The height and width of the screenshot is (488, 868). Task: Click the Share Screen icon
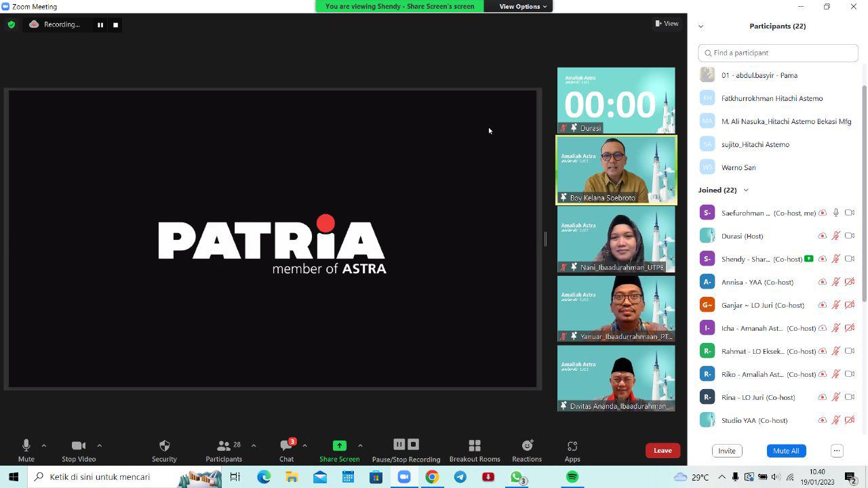pyautogui.click(x=339, y=445)
